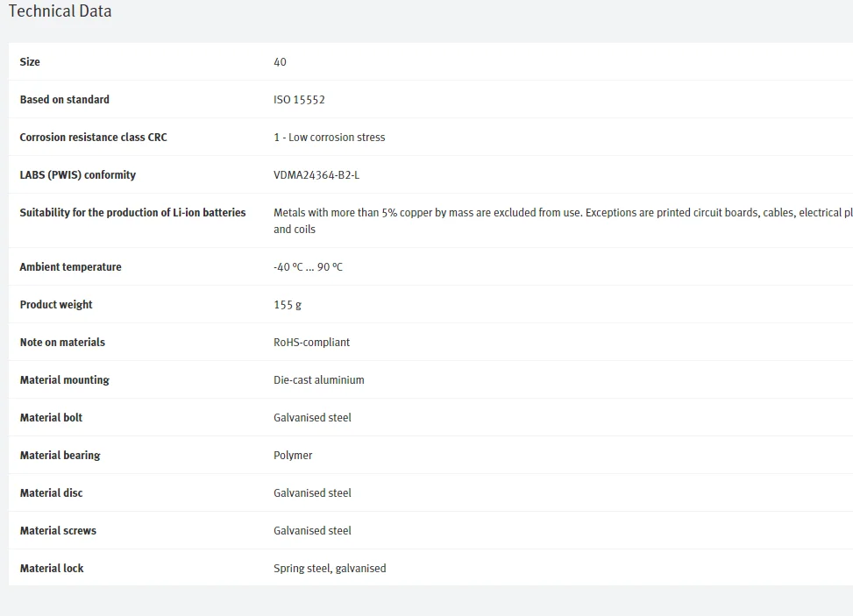Click the Die-cast aluminium value
The image size is (853, 616).
click(318, 380)
